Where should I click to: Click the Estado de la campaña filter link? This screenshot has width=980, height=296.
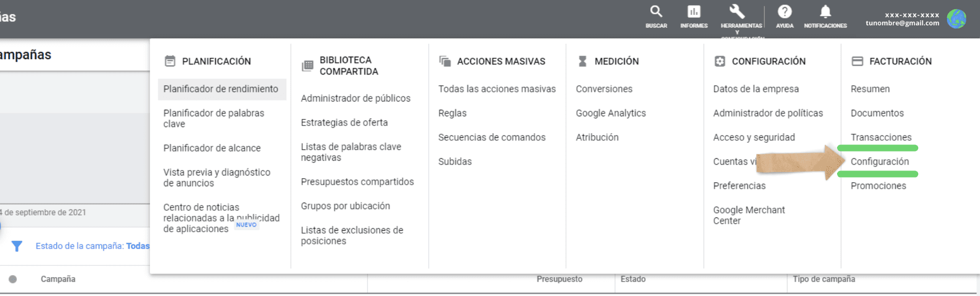click(92, 246)
